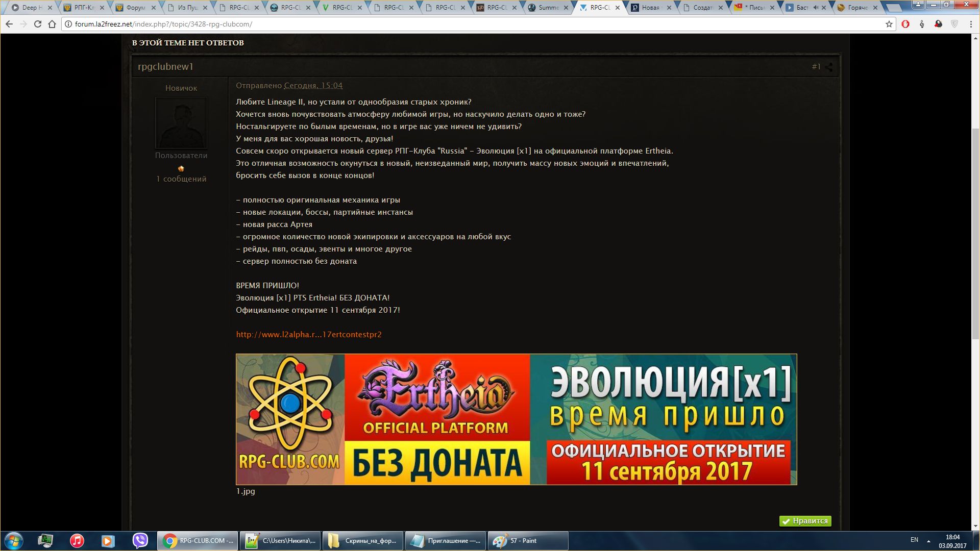Click the '1 сообщений' post count
The height and width of the screenshot is (551, 980).
(181, 179)
